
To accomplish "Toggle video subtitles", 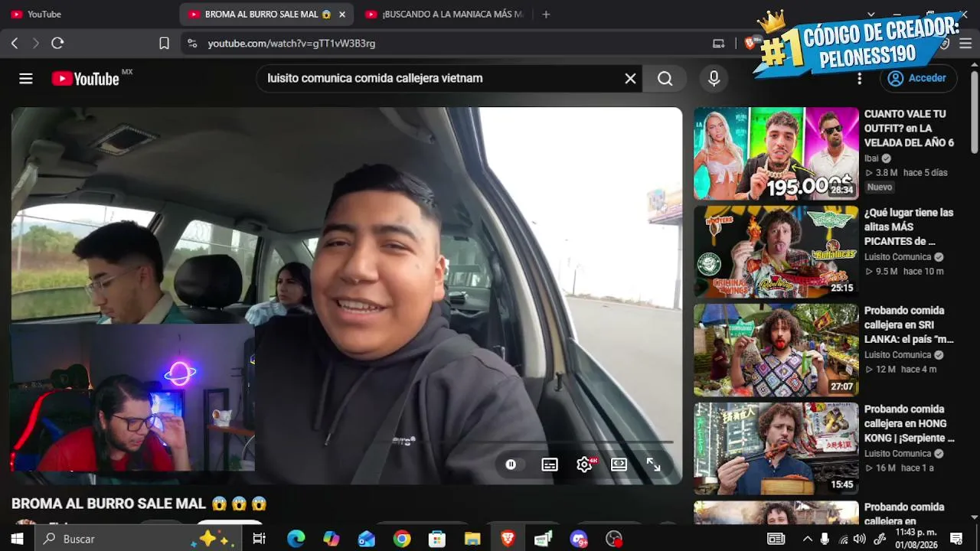I will (550, 465).
